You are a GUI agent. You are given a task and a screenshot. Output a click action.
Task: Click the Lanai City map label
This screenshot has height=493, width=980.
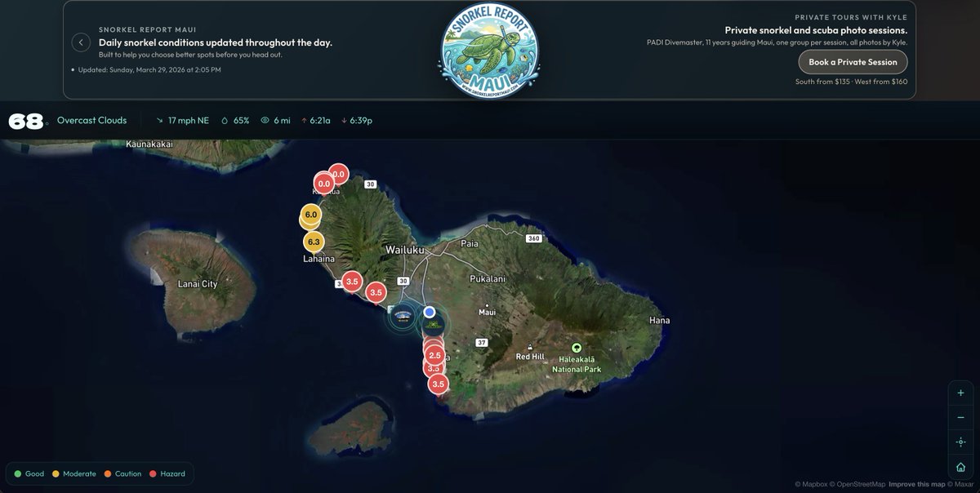(x=198, y=284)
